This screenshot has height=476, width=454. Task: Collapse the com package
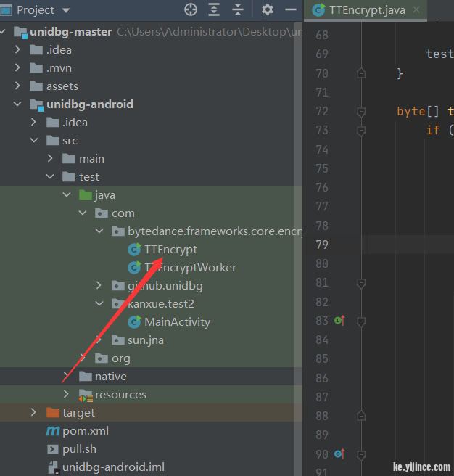(x=83, y=213)
